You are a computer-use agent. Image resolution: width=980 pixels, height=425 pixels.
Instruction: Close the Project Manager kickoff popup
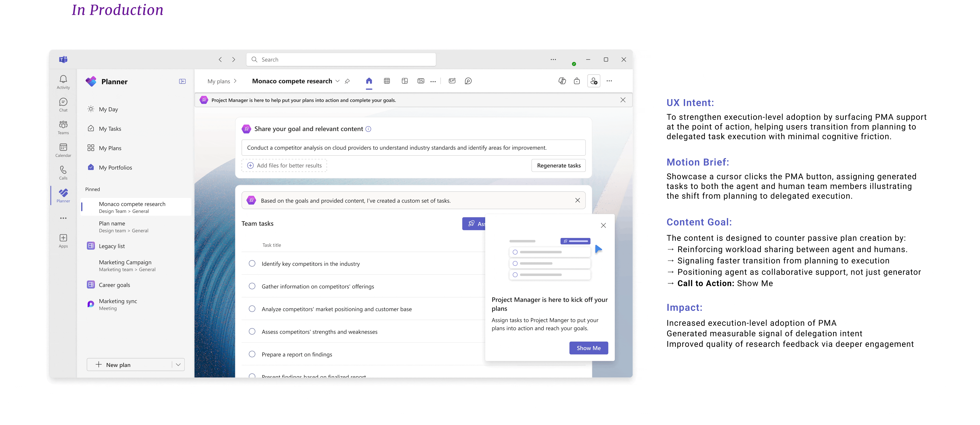(603, 225)
